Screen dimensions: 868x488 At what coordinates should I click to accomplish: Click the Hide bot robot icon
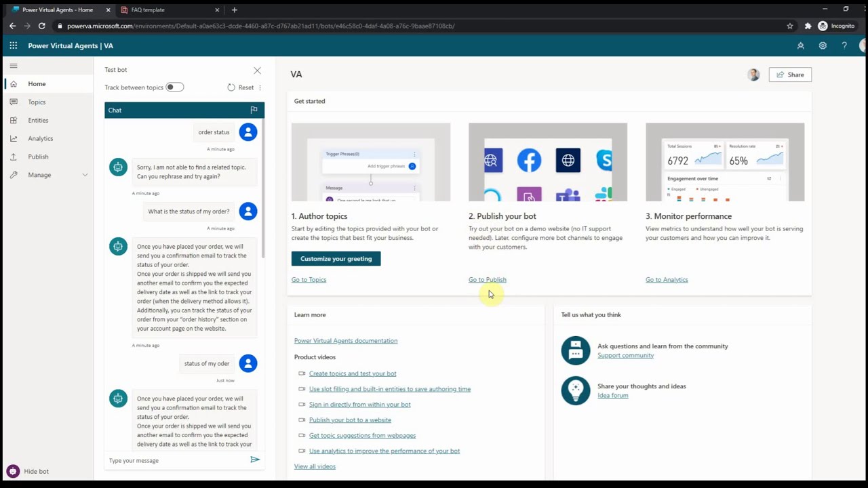click(x=12, y=471)
